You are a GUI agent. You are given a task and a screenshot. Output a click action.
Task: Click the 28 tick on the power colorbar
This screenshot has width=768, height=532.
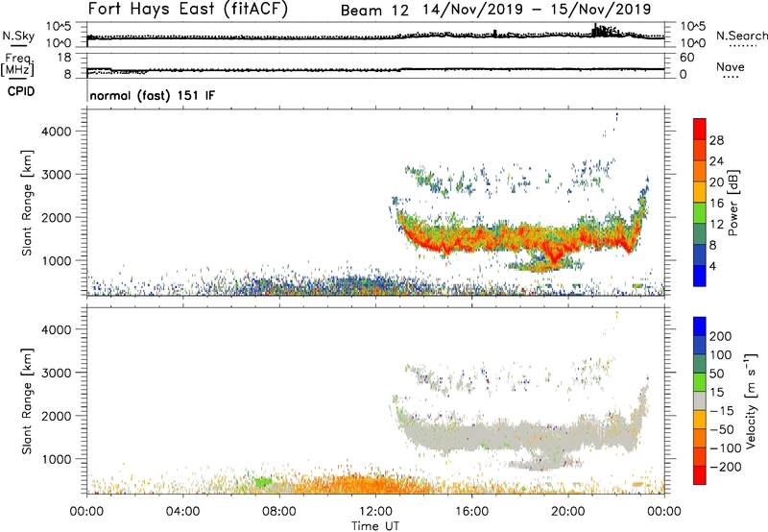[716, 140]
